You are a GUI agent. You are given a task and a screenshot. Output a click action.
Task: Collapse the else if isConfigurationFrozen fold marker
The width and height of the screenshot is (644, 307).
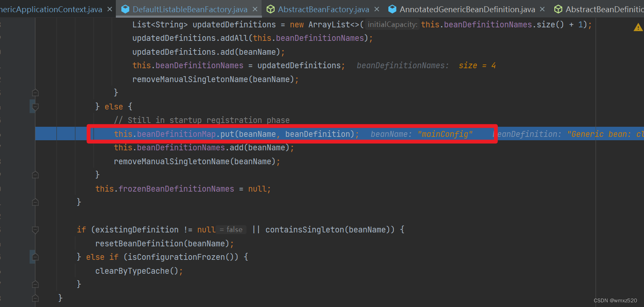(35, 257)
